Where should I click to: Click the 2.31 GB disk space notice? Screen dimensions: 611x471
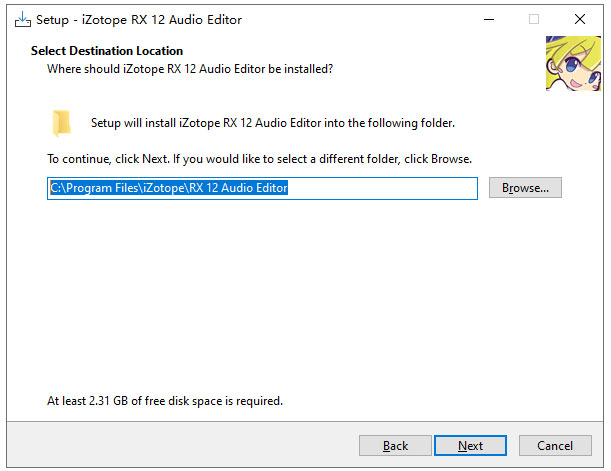click(165, 401)
